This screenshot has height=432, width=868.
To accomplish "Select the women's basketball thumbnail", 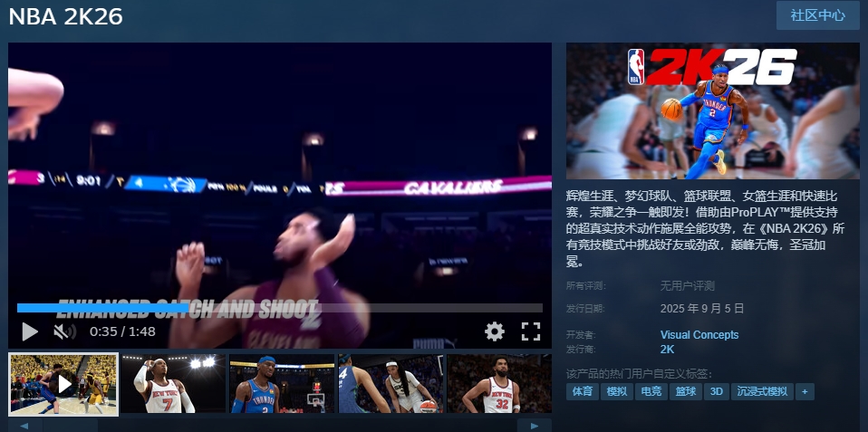I will (391, 384).
